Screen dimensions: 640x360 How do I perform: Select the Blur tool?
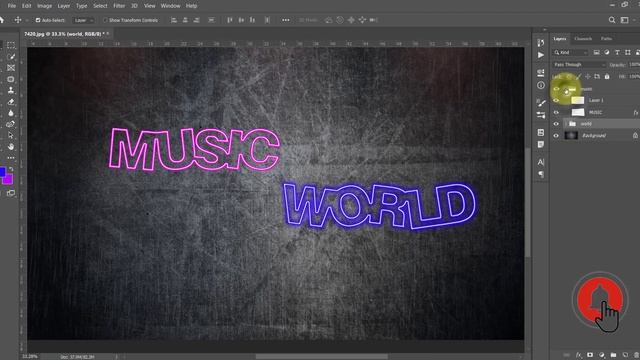click(11, 113)
